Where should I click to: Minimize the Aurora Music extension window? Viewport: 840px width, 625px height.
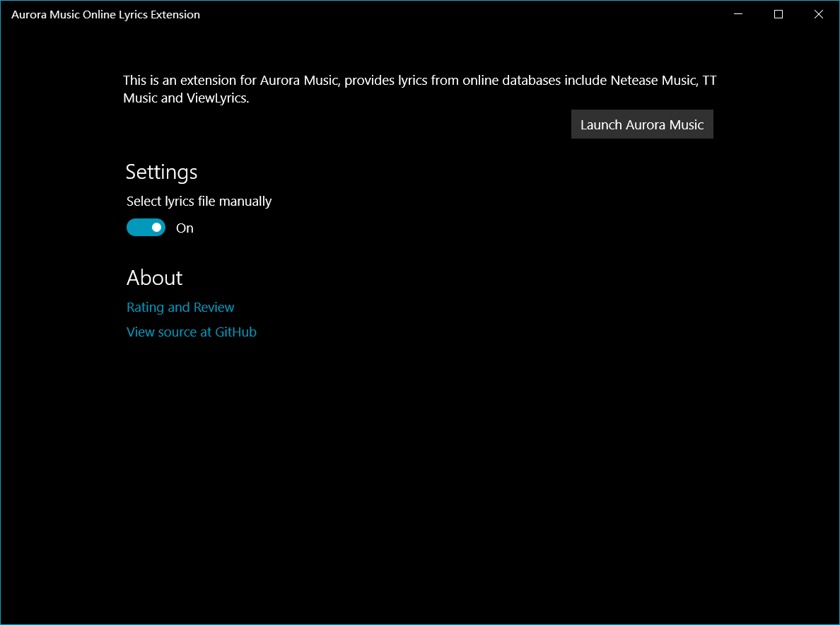point(738,14)
